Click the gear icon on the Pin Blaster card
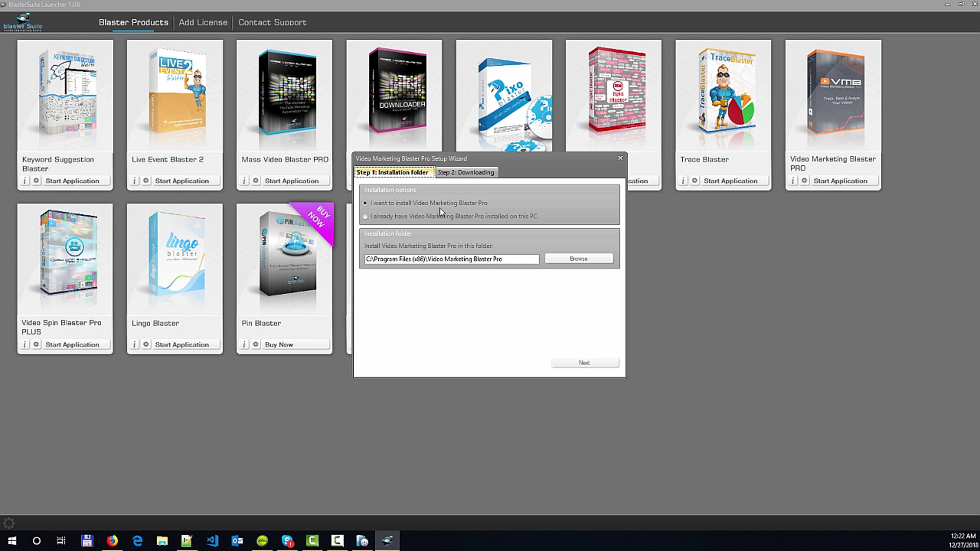The height and width of the screenshot is (551, 980). (x=256, y=344)
